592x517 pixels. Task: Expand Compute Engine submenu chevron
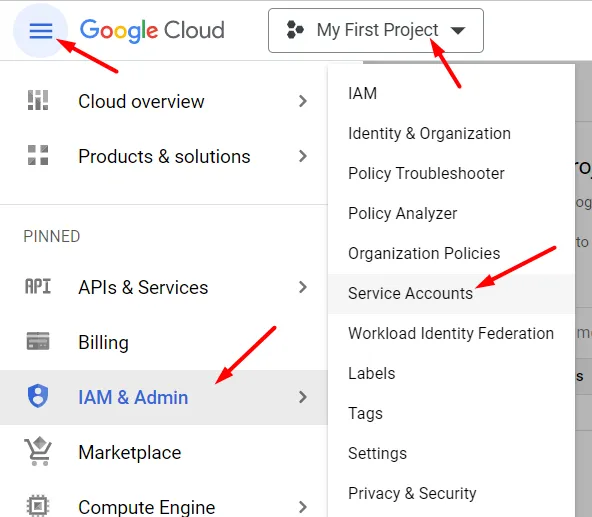coord(302,507)
